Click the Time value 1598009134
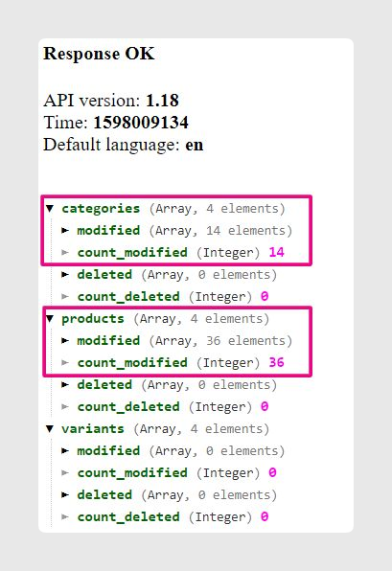Screen dimensions: 392x571 [141, 123]
